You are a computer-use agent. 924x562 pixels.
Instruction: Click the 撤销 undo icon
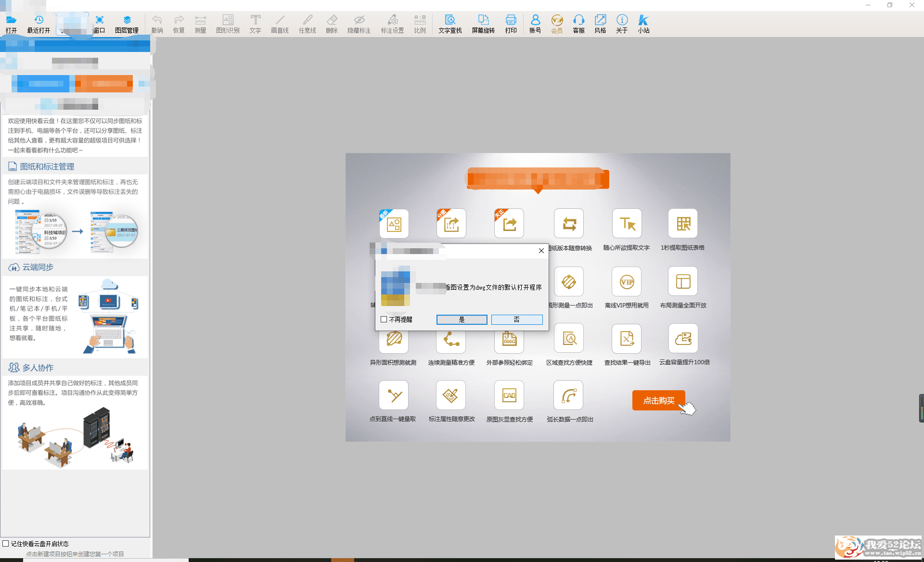point(157,24)
